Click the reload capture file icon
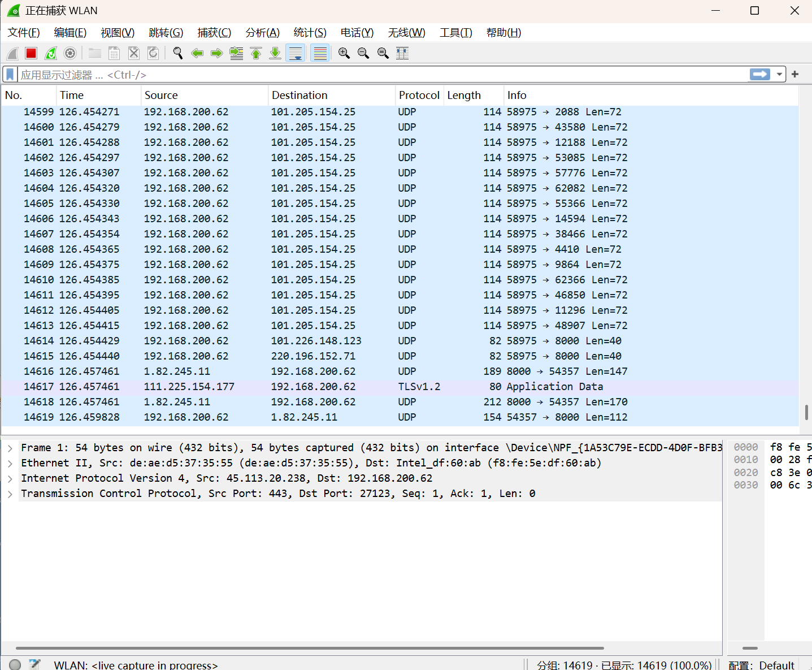Screen dimensions: 812x670 [x=153, y=53]
